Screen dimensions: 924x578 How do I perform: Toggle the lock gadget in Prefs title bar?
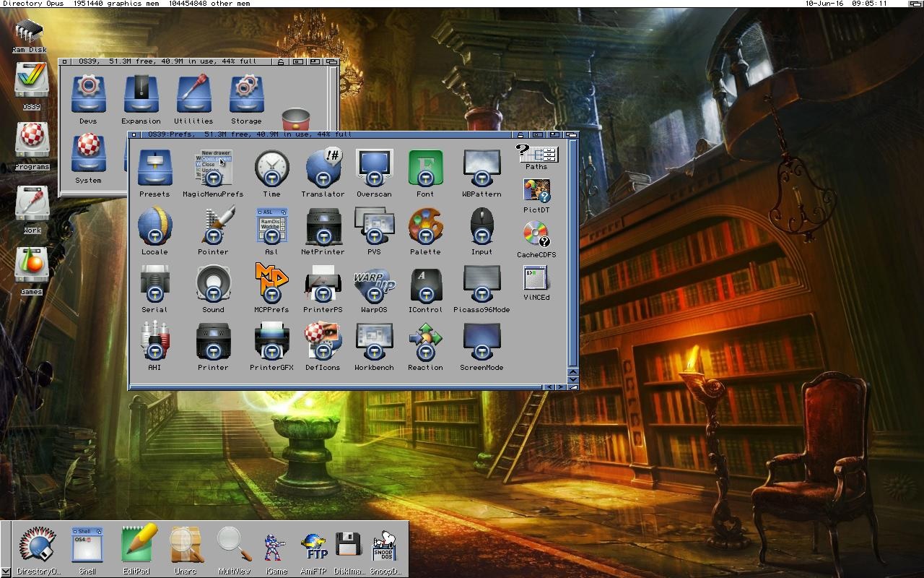521,134
